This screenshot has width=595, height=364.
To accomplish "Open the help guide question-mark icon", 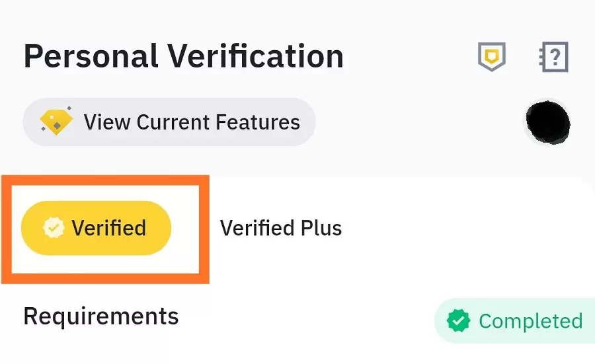I will click(554, 57).
